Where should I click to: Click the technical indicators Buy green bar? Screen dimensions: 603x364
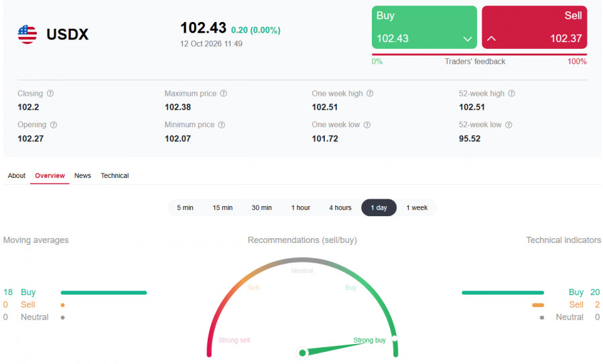click(x=503, y=292)
